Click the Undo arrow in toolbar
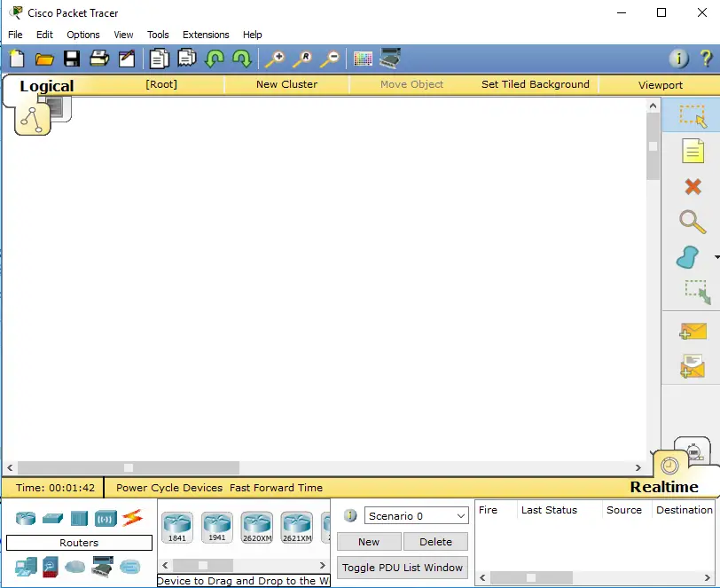The width and height of the screenshot is (720, 588). (x=214, y=59)
